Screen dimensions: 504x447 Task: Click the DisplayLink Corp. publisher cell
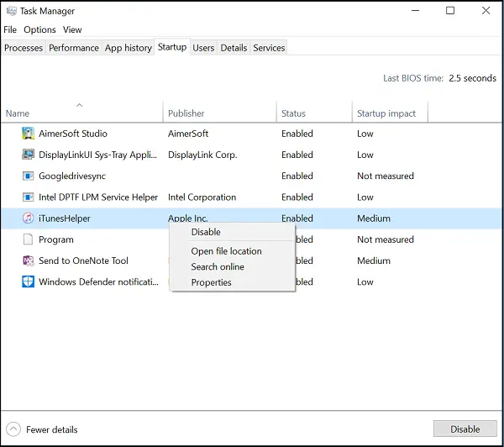point(202,155)
